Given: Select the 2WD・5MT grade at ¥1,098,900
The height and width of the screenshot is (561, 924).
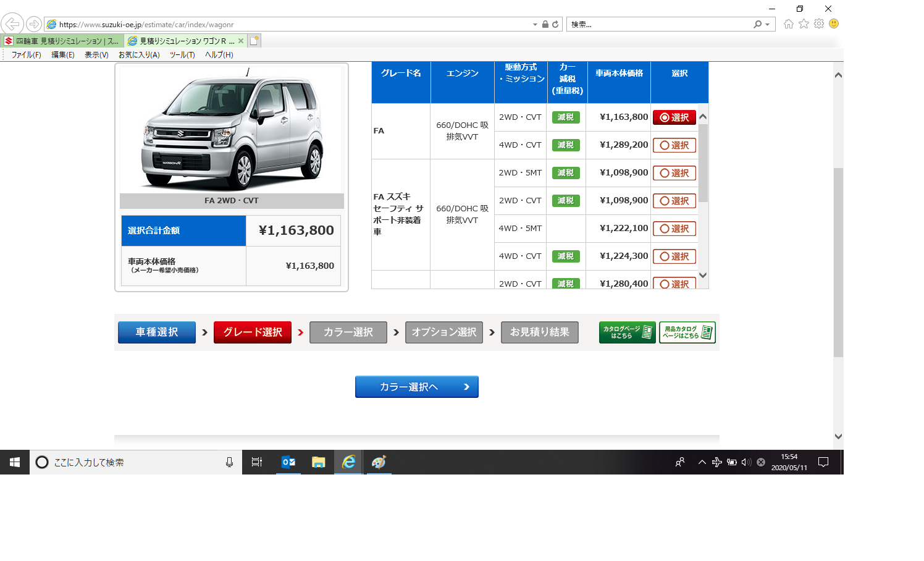Looking at the screenshot, I should click(x=674, y=173).
